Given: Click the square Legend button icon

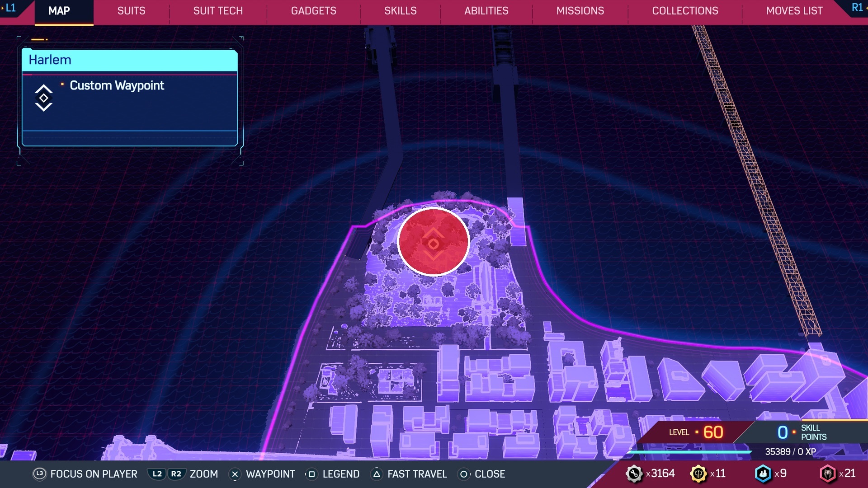Looking at the screenshot, I should 311,474.
